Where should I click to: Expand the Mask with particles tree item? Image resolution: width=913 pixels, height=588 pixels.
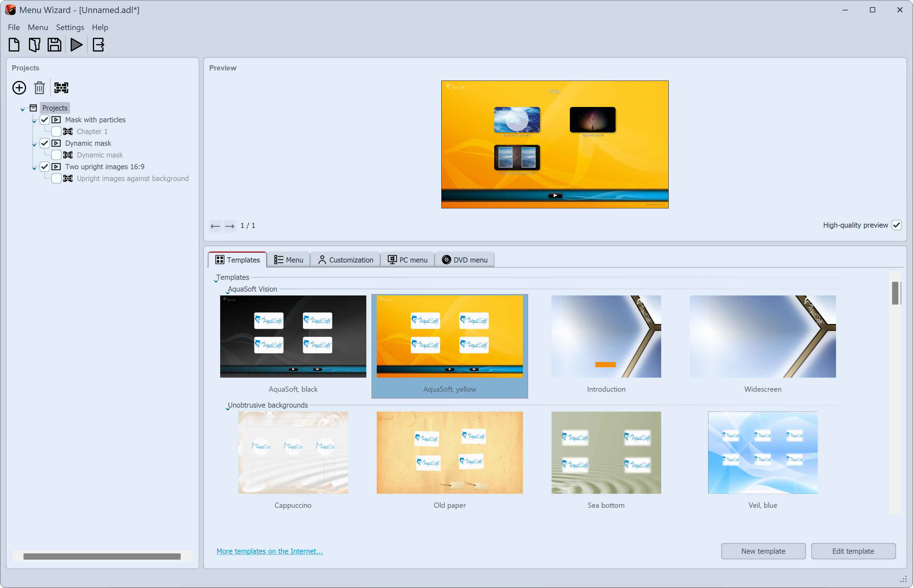(34, 119)
